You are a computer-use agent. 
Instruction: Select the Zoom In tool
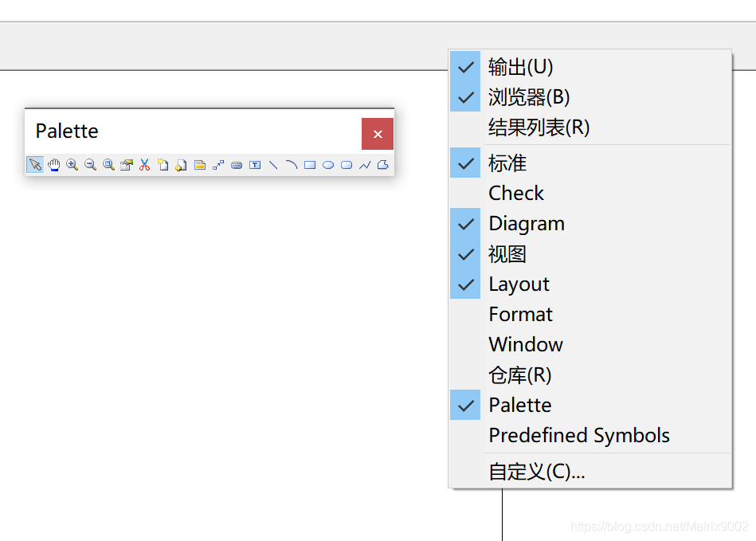(x=72, y=165)
